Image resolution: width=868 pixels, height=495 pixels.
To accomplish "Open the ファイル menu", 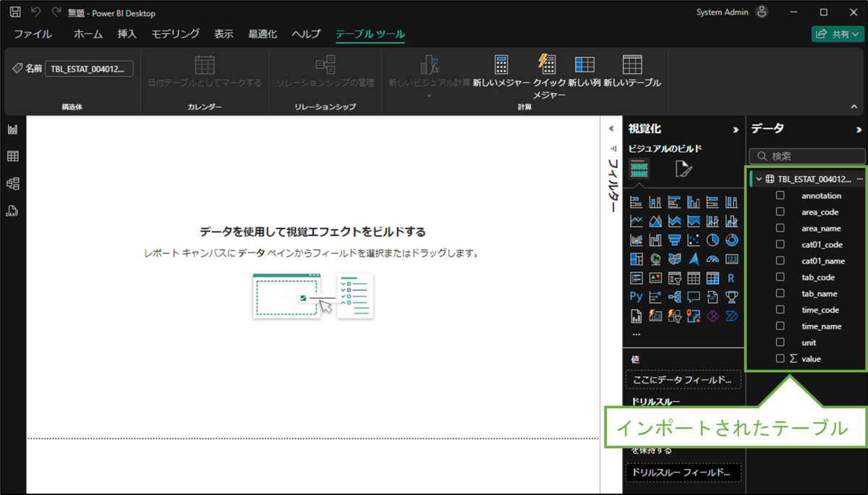I will click(x=33, y=34).
